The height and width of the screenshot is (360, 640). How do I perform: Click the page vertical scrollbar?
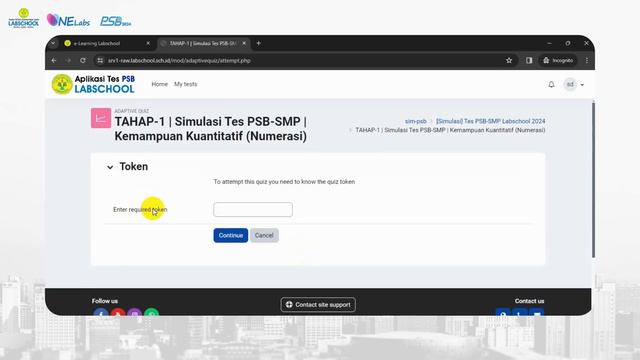tap(593, 180)
